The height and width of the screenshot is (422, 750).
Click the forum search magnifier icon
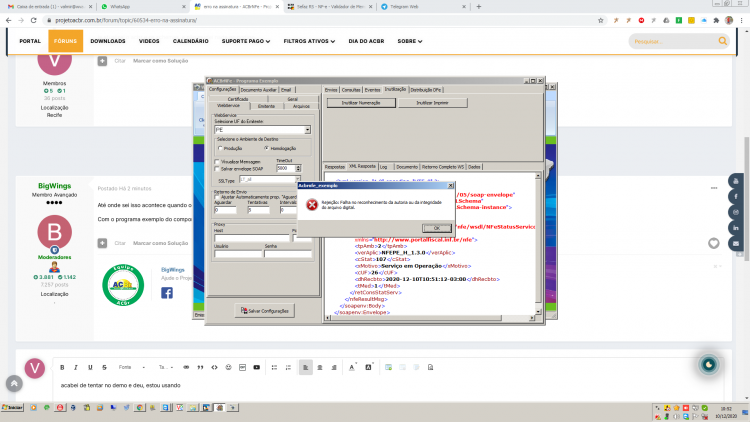pos(723,41)
